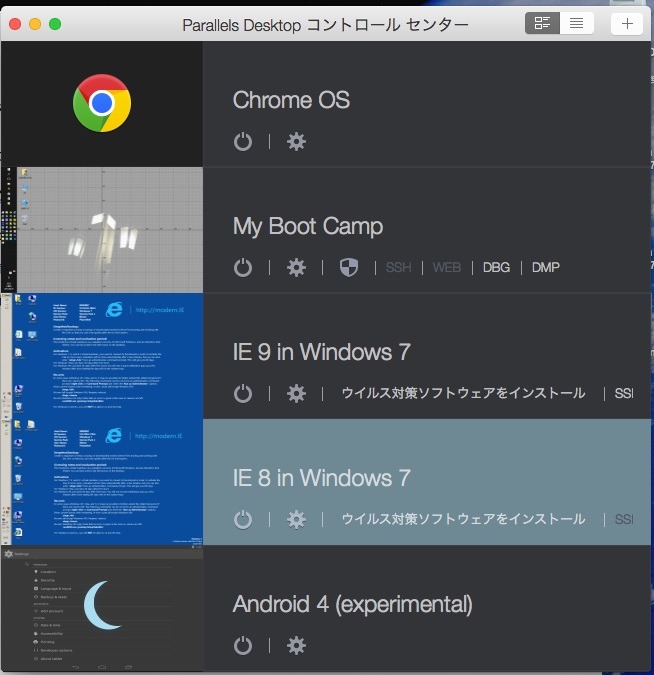
Task: Select the Android 4 thumbnail
Action: click(x=102, y=608)
